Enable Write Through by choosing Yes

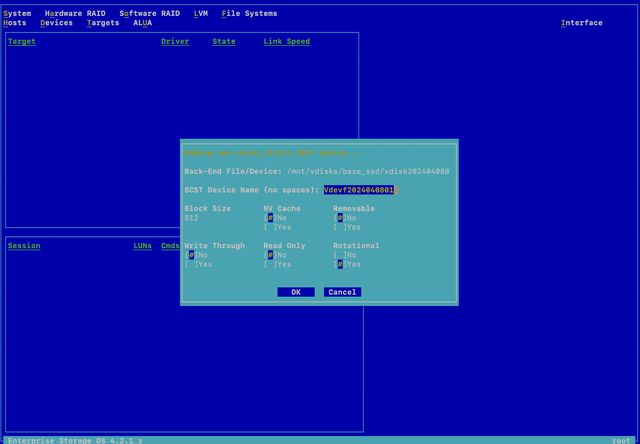191,264
